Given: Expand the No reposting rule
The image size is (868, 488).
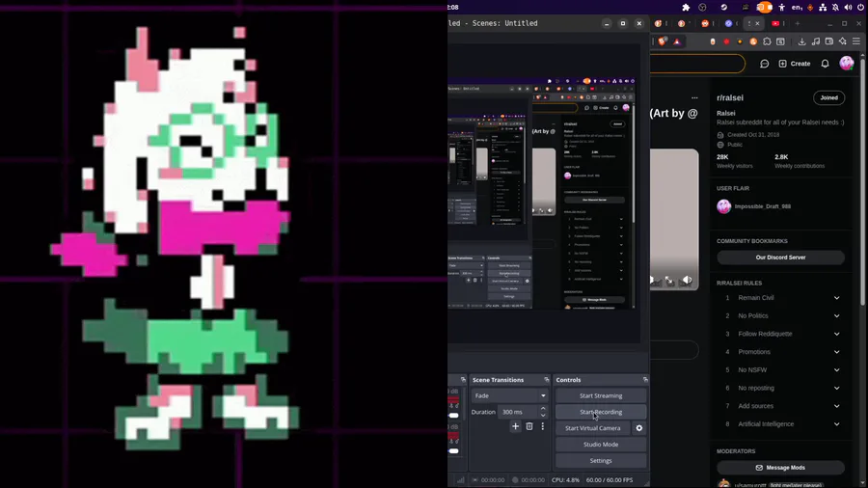Looking at the screenshot, I should tap(781, 388).
